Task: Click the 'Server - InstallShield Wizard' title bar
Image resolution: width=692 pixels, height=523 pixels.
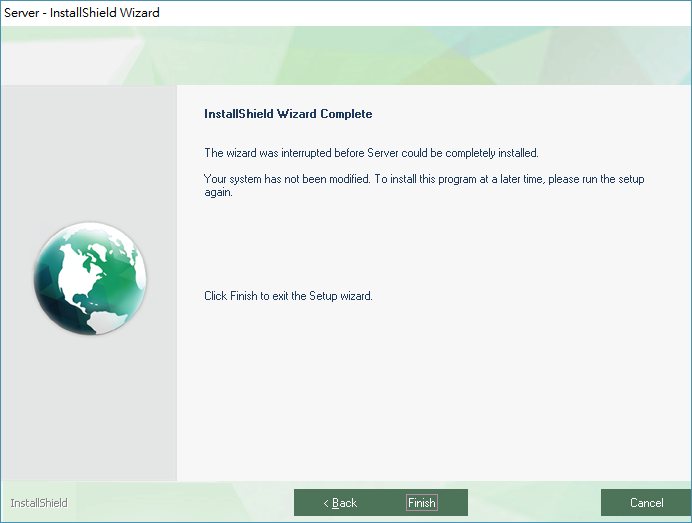Action: point(346,12)
